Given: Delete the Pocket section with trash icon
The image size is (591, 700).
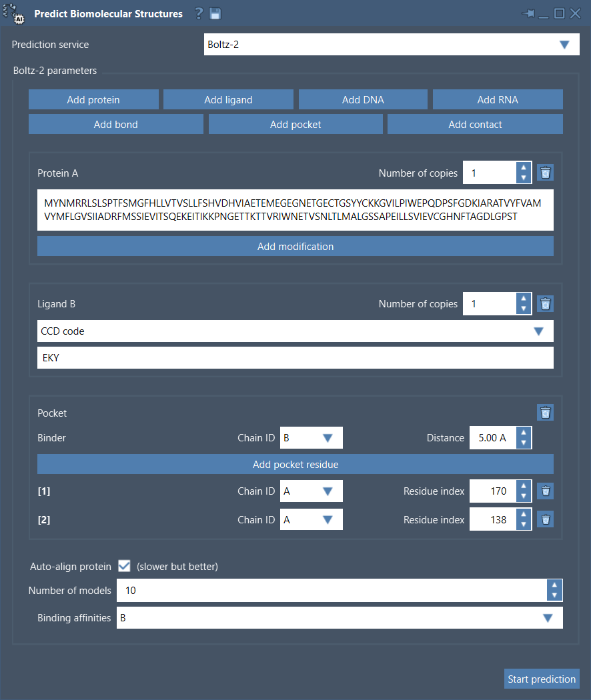Looking at the screenshot, I should [x=545, y=413].
